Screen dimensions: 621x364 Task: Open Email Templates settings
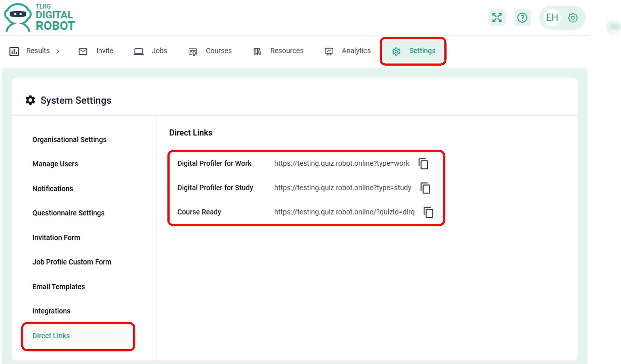pyautogui.click(x=58, y=287)
